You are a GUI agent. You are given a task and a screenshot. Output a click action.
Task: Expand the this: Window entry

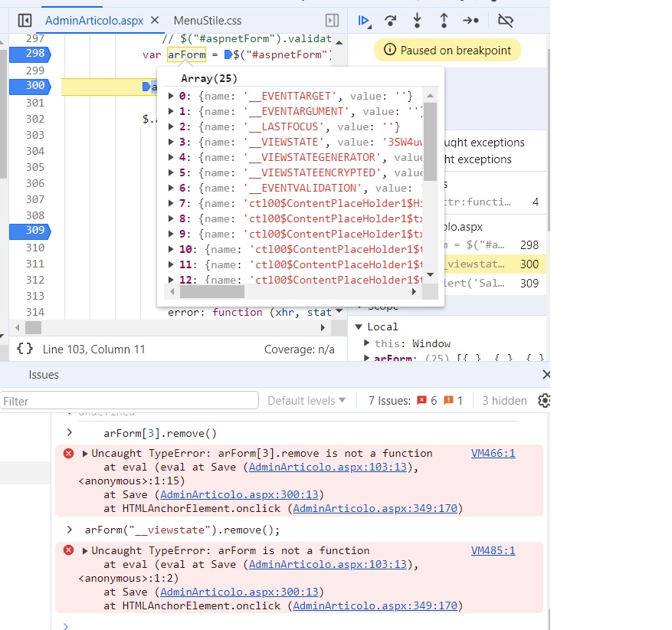[x=367, y=343]
